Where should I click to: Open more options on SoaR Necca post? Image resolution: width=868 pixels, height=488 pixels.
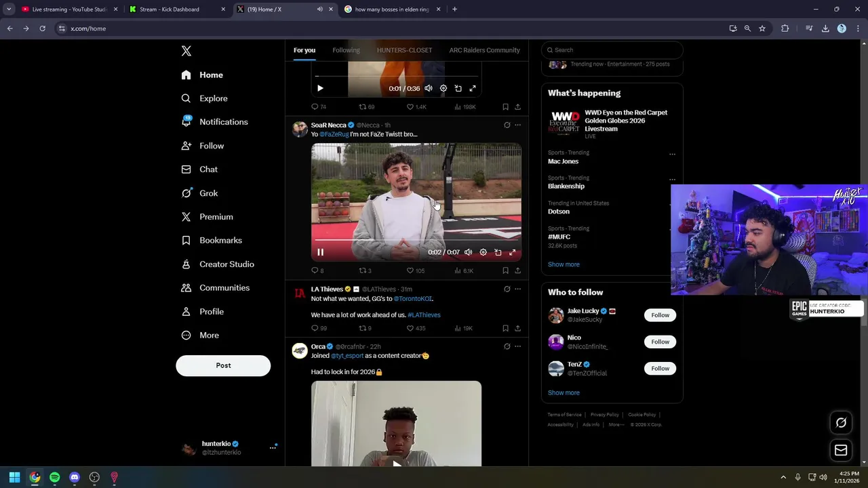click(x=517, y=125)
